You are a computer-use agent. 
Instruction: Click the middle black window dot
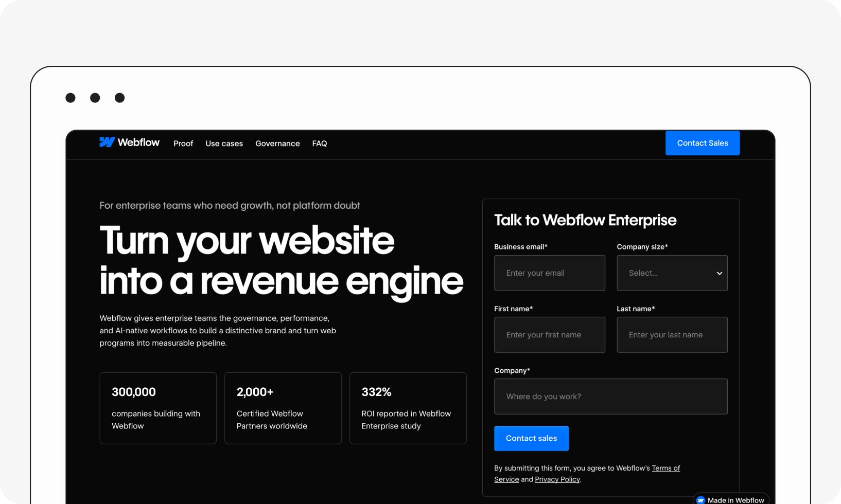point(95,98)
